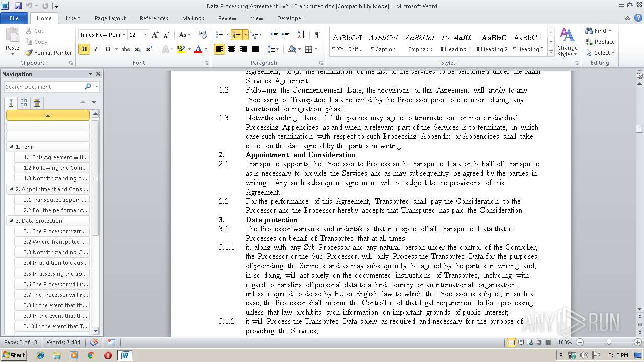Click the font color swatch button
Viewport: 644px width, 362px height.
coord(198,49)
